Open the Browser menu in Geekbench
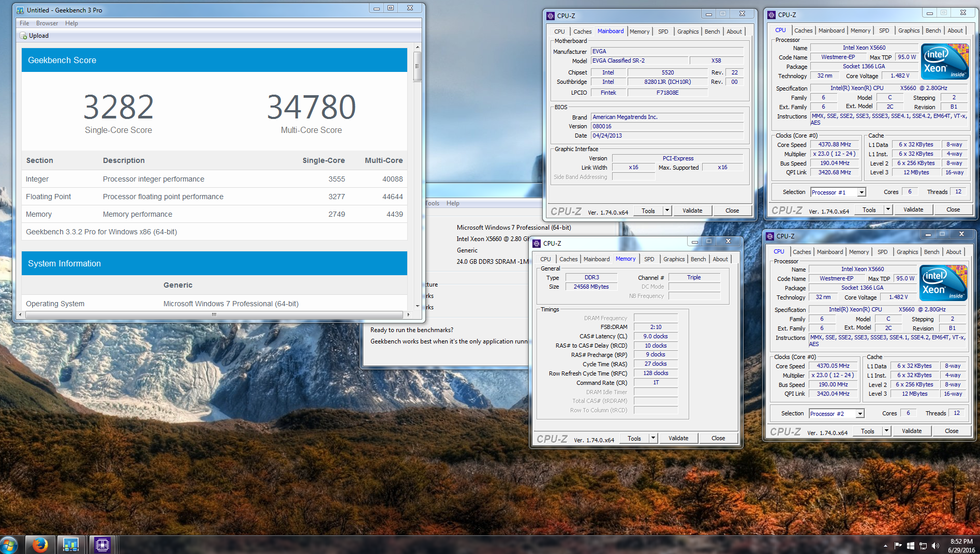Image resolution: width=980 pixels, height=554 pixels. point(47,23)
